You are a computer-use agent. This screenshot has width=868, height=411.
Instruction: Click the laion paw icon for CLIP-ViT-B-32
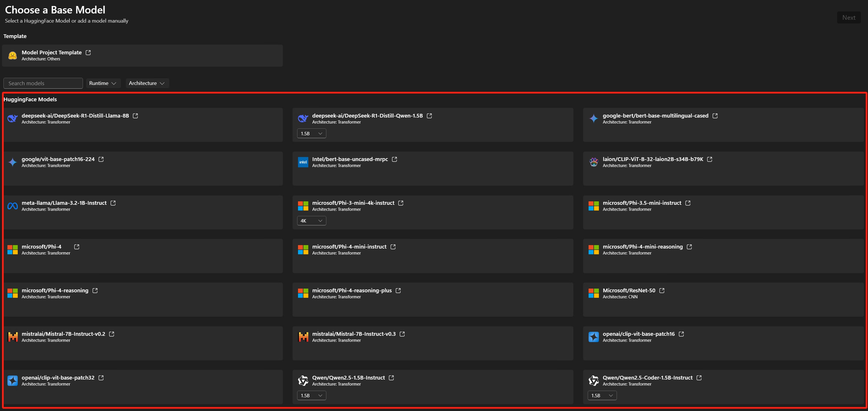593,162
